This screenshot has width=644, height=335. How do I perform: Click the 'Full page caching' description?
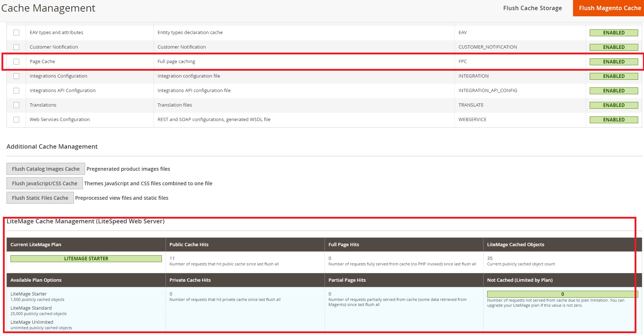pyautogui.click(x=176, y=62)
